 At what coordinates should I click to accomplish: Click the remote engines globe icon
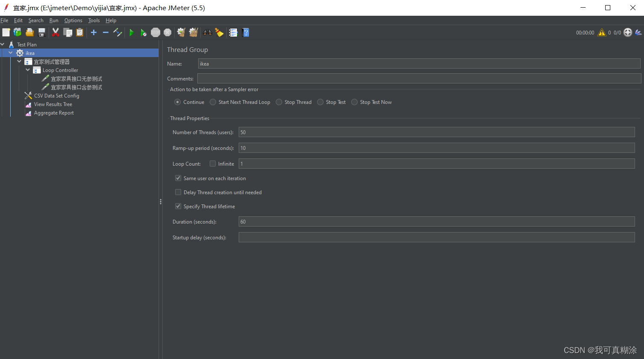(x=628, y=32)
